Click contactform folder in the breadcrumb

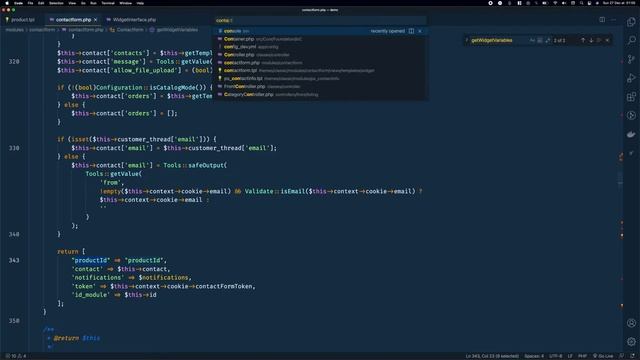pyautogui.click(x=42, y=30)
